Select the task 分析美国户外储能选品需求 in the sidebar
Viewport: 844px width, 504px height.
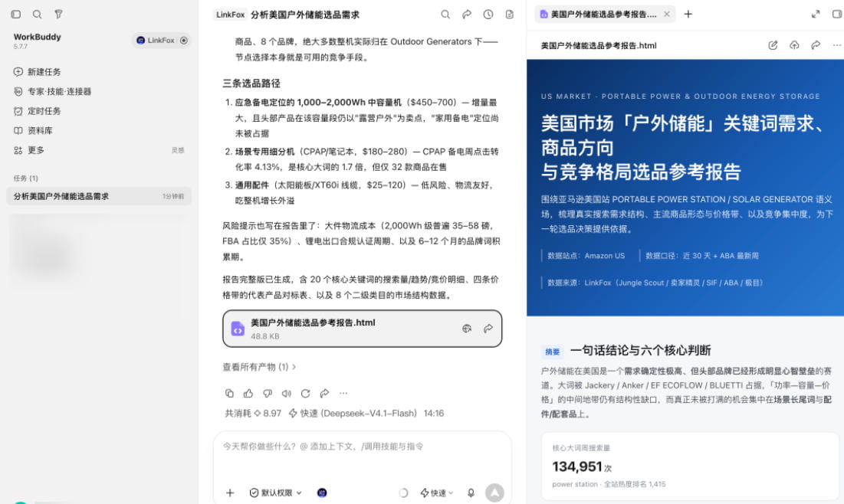coord(98,196)
